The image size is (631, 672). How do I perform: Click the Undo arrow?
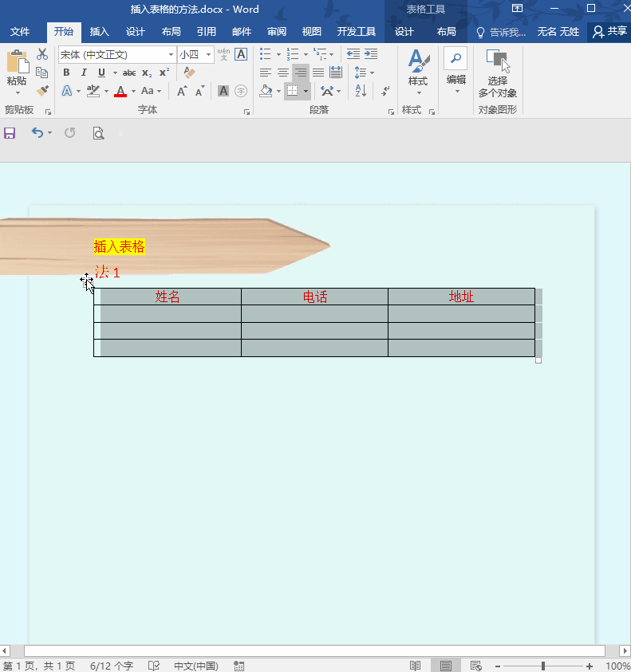point(37,133)
